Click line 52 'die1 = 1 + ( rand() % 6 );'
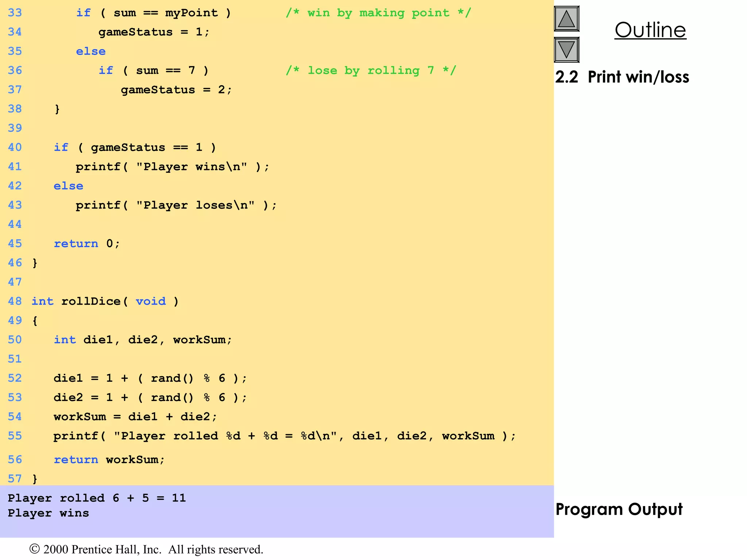The image size is (747, 560). (x=150, y=378)
